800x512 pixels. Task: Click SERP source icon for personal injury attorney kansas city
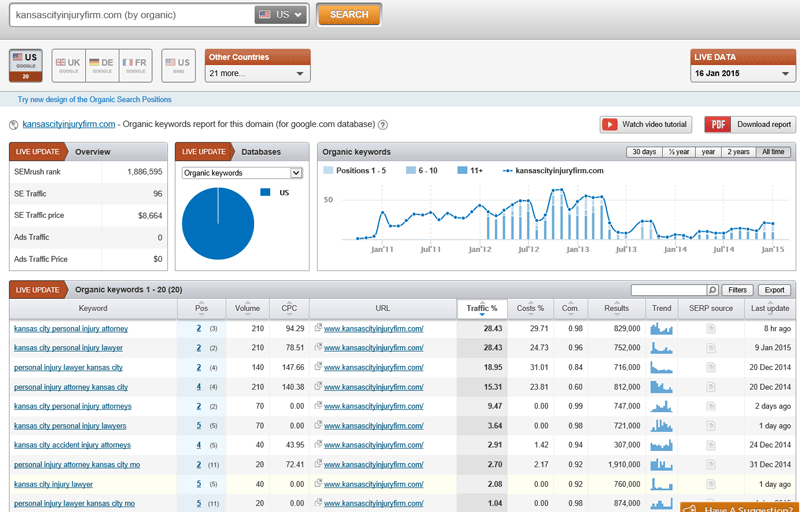click(x=711, y=387)
